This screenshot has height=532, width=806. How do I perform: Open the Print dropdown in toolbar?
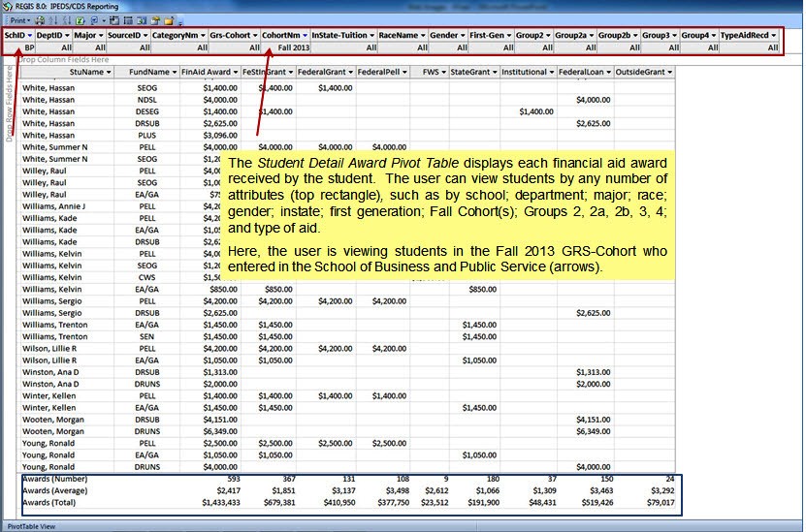tap(19, 20)
